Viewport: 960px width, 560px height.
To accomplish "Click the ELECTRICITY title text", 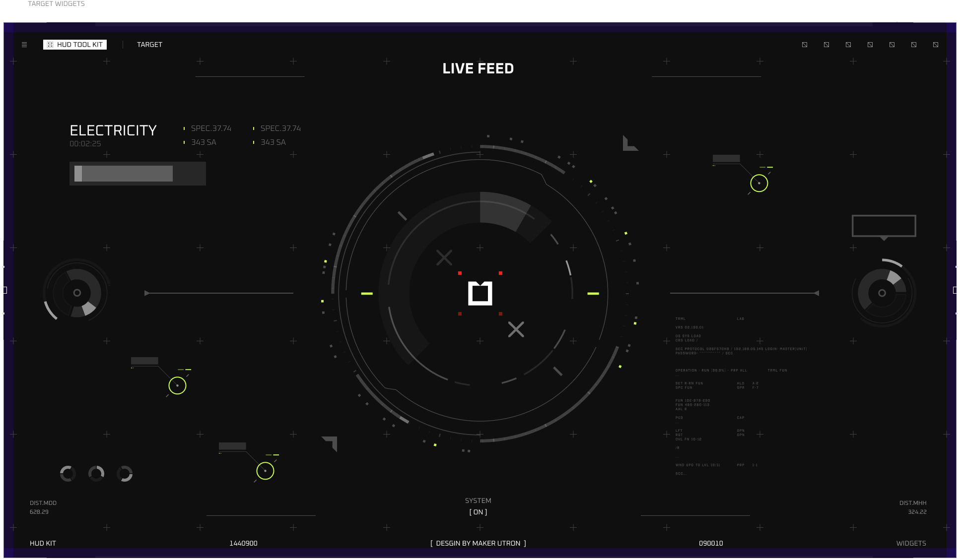I will point(113,130).
